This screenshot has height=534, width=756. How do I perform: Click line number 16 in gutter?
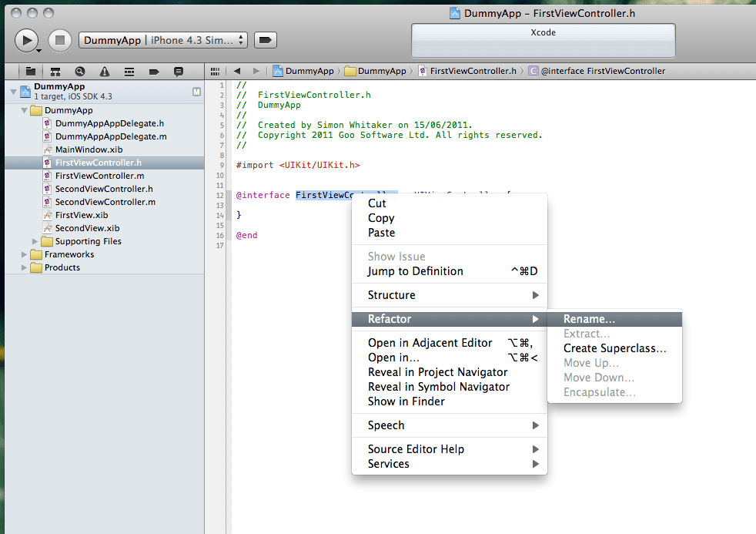(x=220, y=235)
